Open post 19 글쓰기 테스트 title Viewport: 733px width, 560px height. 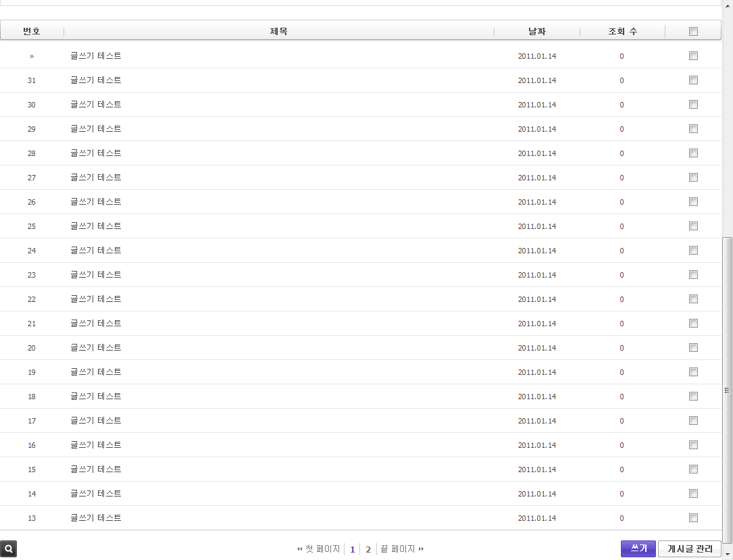coord(96,372)
